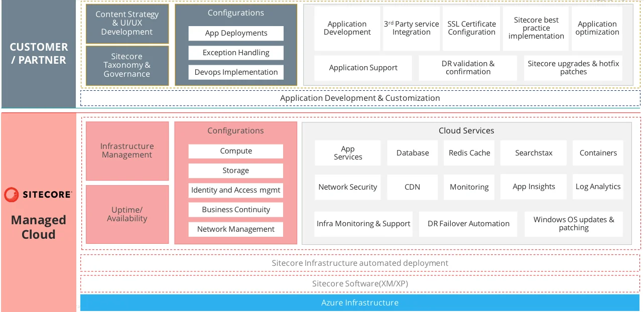Viewport: 644px width, 312px height.
Task: Click the Azure Infrastructure bar
Action: point(360,303)
